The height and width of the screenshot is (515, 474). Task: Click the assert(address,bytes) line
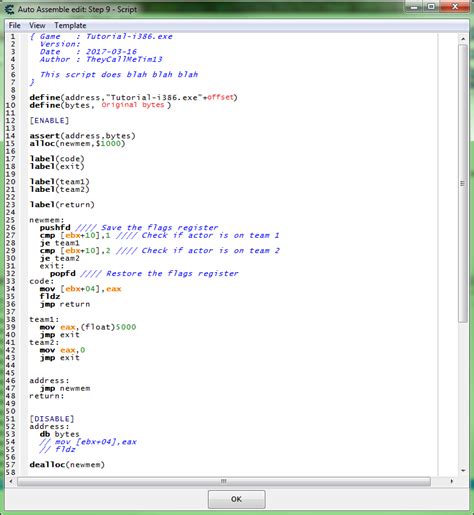(x=82, y=136)
